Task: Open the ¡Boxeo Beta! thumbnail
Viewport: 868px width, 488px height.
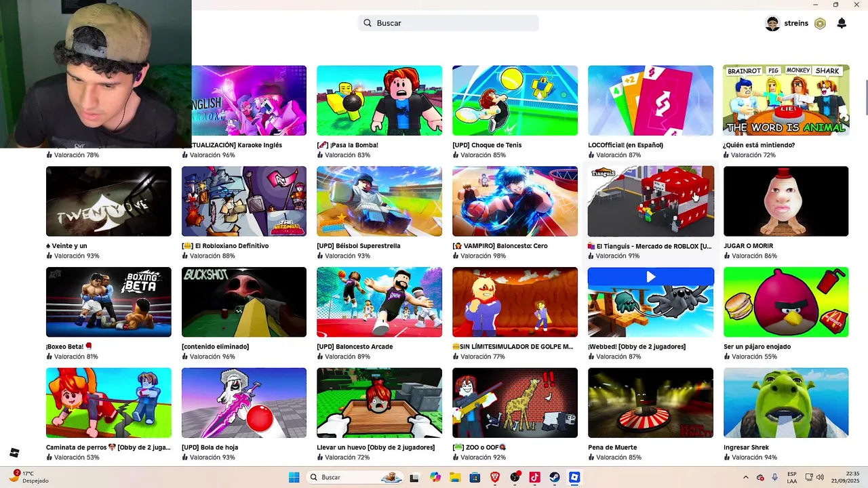Action: click(x=108, y=302)
